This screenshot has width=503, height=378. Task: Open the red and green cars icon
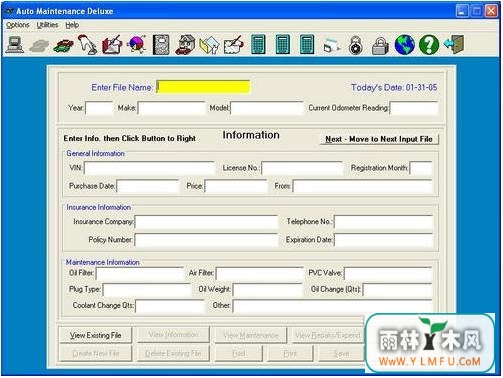click(x=63, y=45)
